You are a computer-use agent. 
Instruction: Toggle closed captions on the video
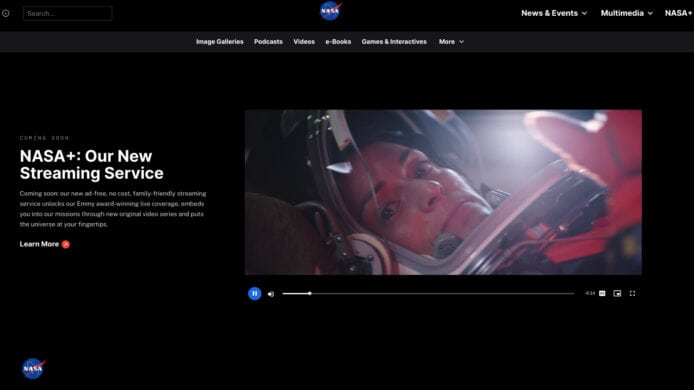[602, 293]
